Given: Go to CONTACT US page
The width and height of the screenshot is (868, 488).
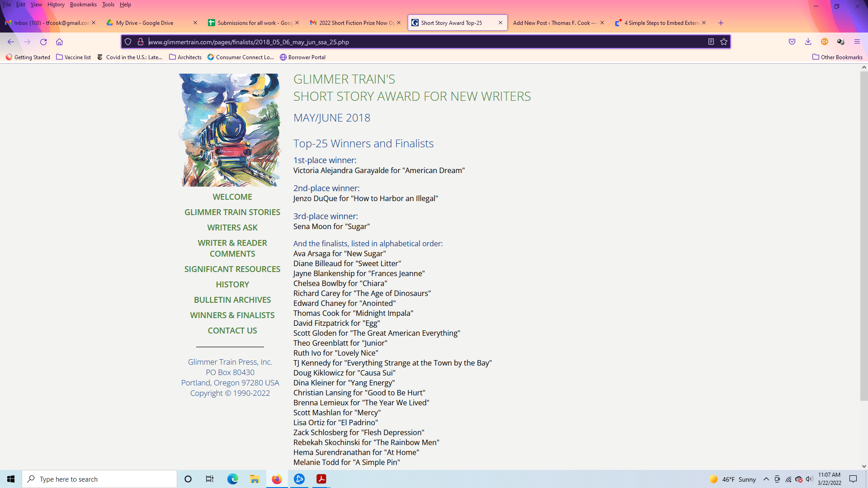Looking at the screenshot, I should point(232,330).
